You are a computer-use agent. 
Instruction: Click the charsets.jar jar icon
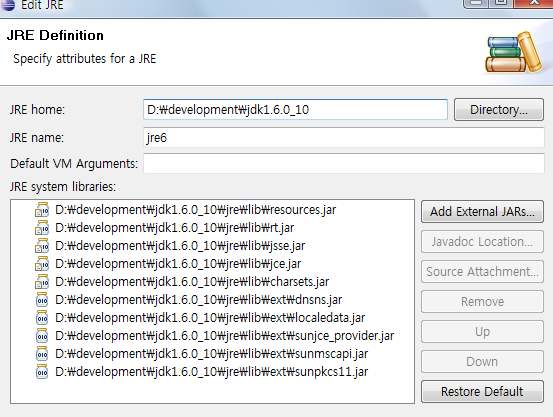42,282
